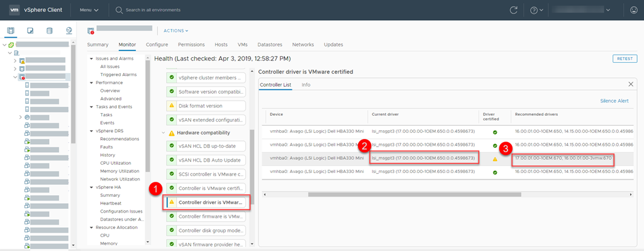The width and height of the screenshot is (644, 251).
Task: Open Configuration Issues item
Action: 121,211
